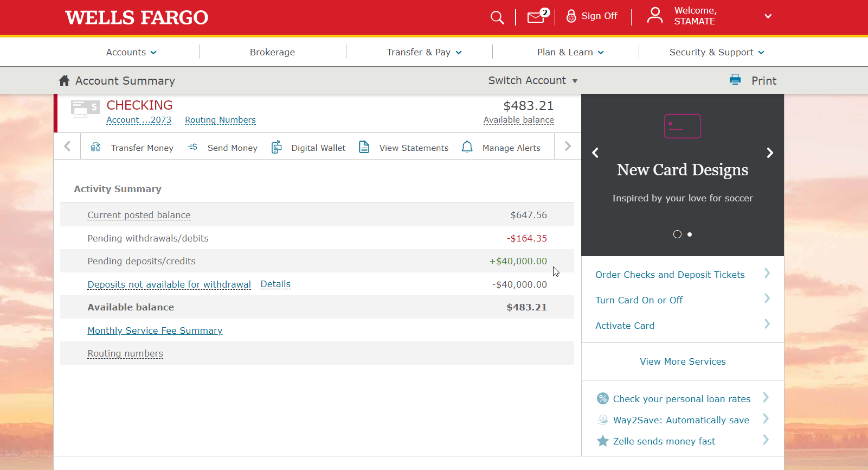
Task: Open the Brokerage menu item
Action: point(272,52)
